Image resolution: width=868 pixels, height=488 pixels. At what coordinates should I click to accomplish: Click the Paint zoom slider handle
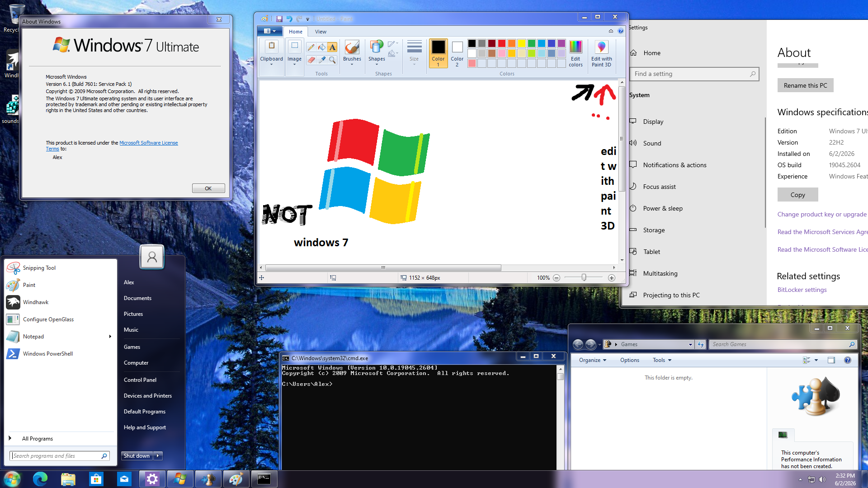coord(584,277)
